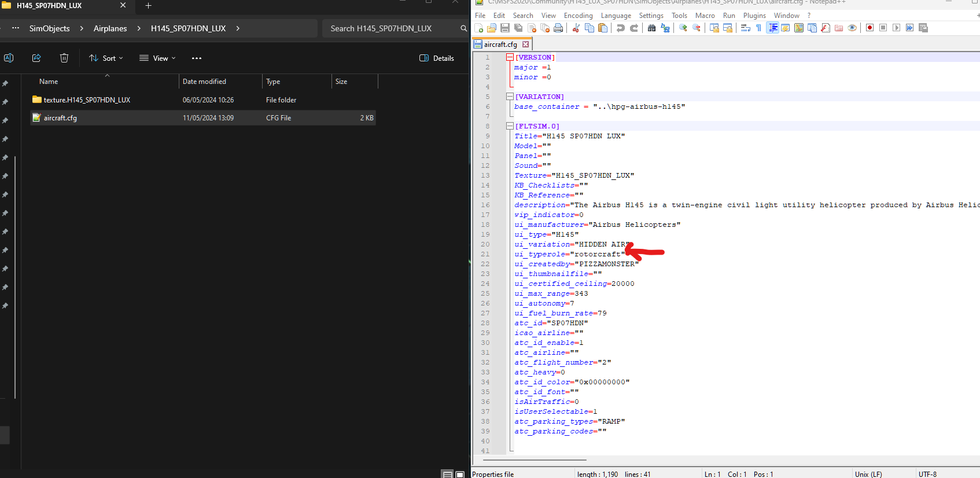Delete the selection via Explorer trash icon
980x478 pixels.
(x=64, y=58)
